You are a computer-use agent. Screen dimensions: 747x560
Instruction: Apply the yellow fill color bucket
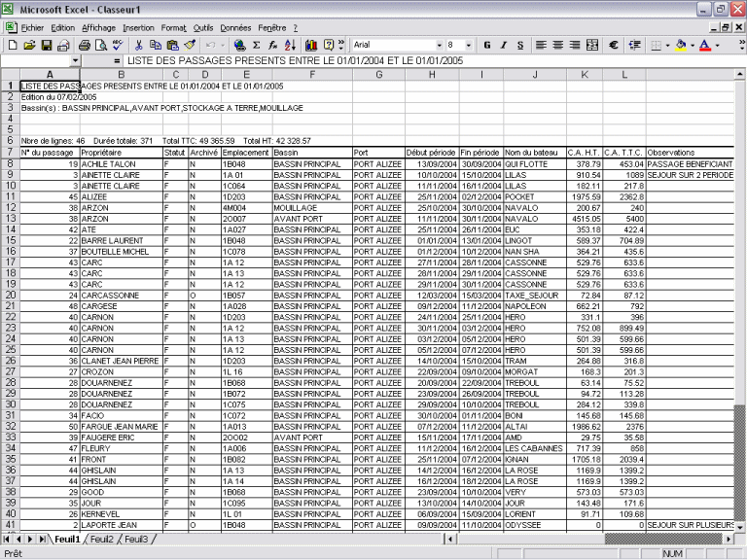point(681,46)
